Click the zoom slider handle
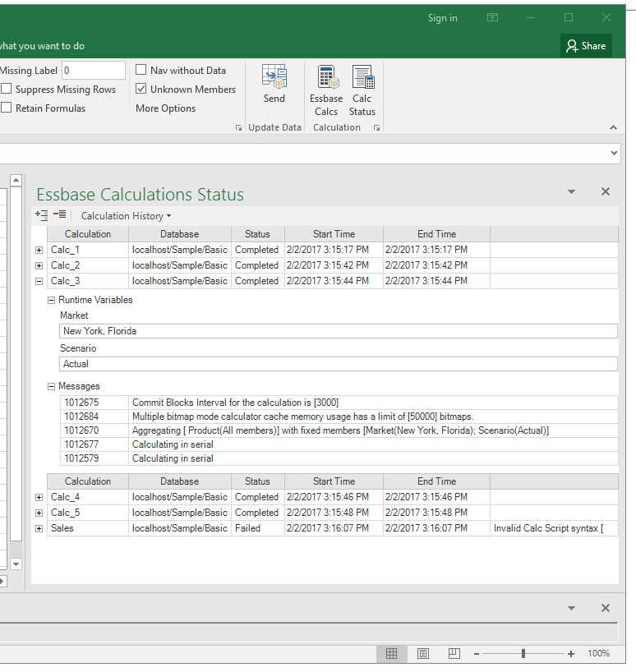Image resolution: width=636 pixels, height=672 pixels. tap(523, 654)
